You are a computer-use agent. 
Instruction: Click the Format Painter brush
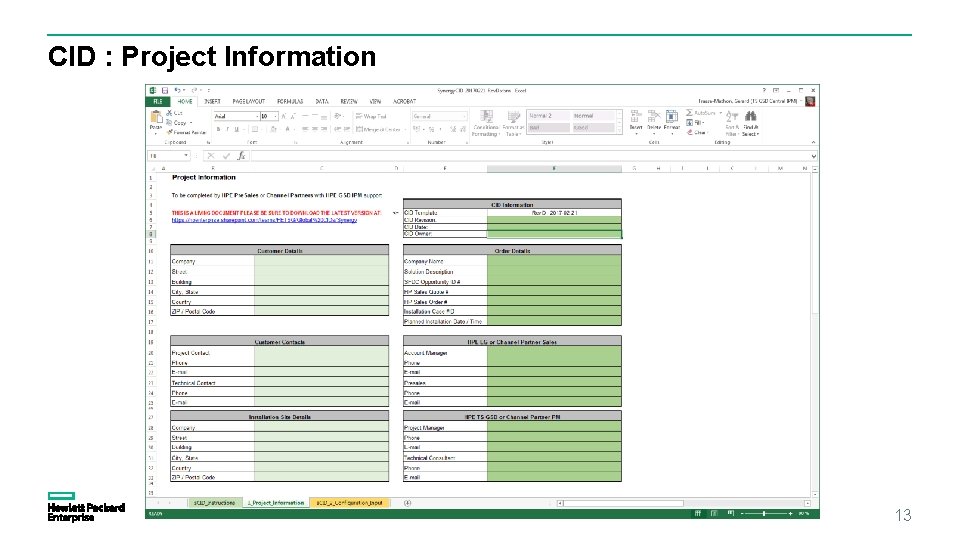point(170,132)
